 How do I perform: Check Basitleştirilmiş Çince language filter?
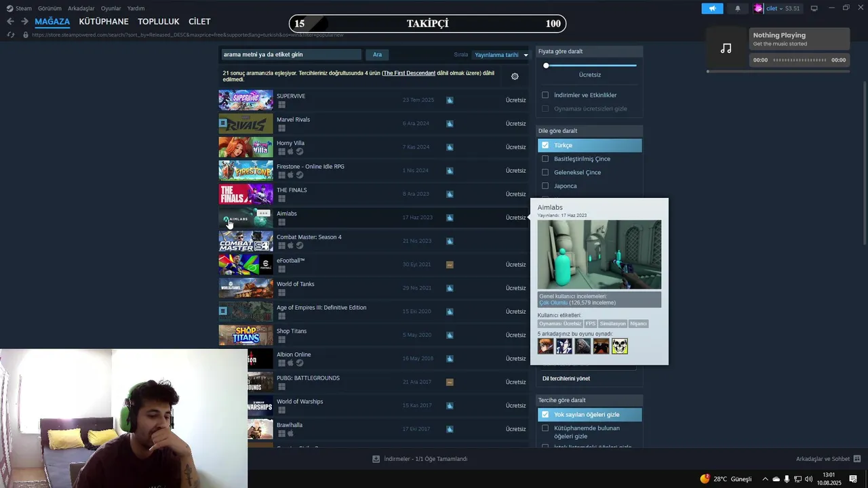(545, 159)
